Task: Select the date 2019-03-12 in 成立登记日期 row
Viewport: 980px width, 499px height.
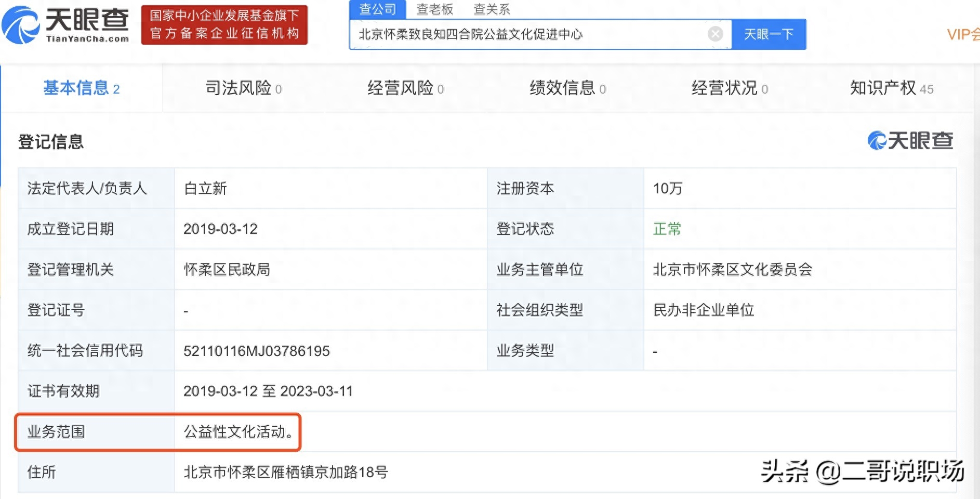Action: point(220,229)
